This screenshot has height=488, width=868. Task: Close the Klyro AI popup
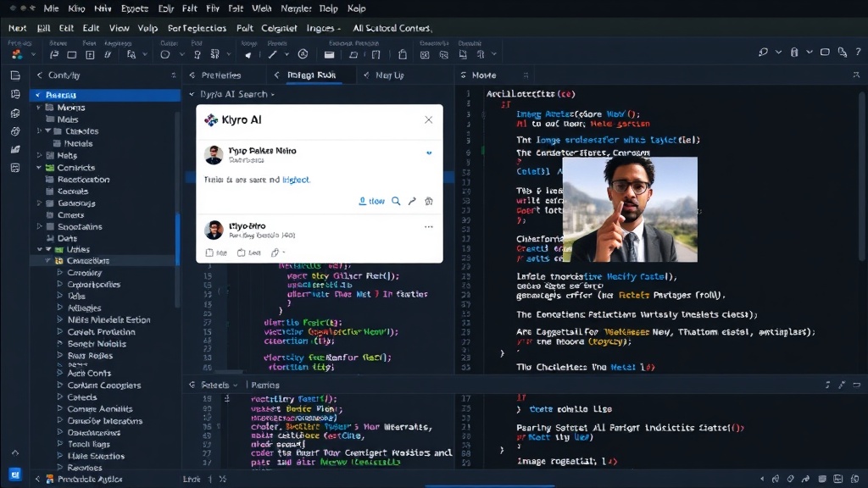[428, 119]
